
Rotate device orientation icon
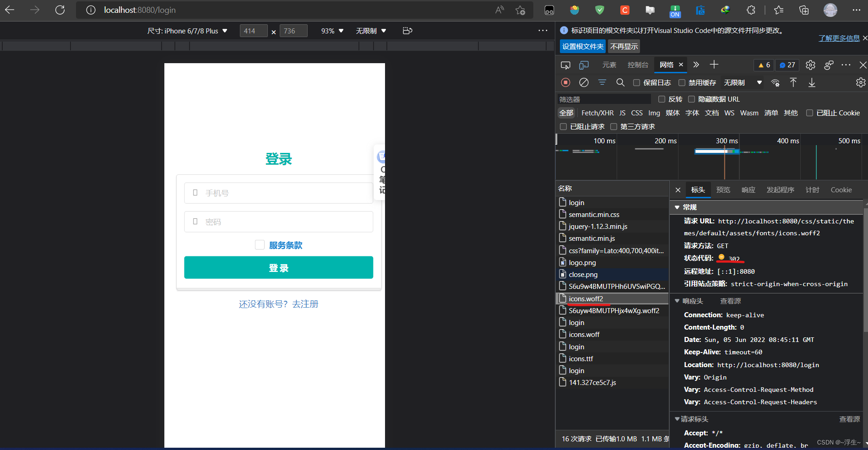(x=407, y=31)
